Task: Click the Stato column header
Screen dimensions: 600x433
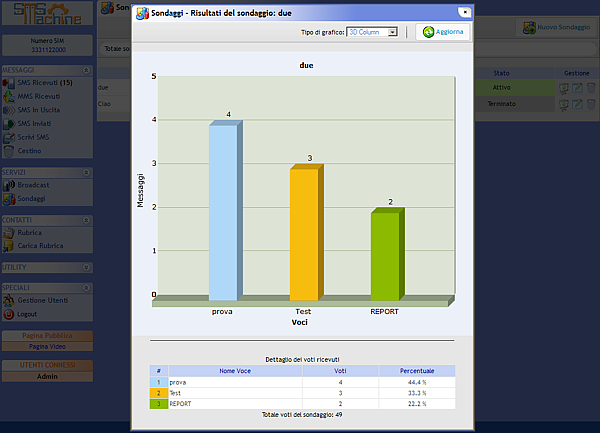Action: tap(501, 73)
